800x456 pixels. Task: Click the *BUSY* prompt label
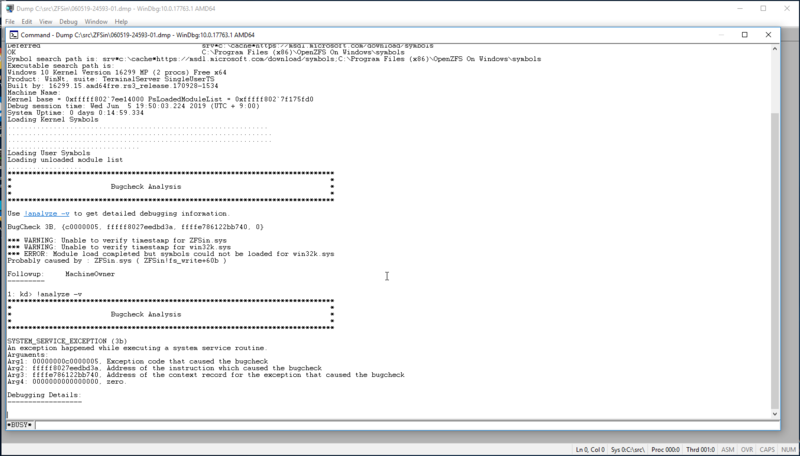click(x=20, y=425)
